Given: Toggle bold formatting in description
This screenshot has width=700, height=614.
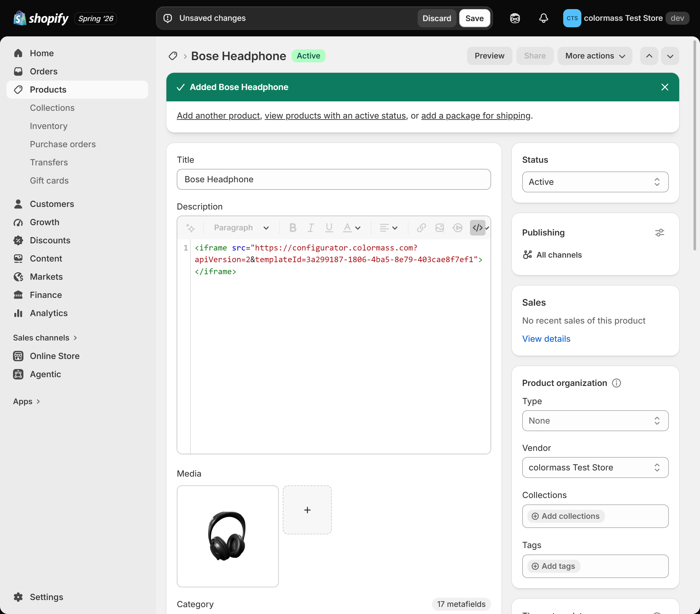Looking at the screenshot, I should click(293, 228).
